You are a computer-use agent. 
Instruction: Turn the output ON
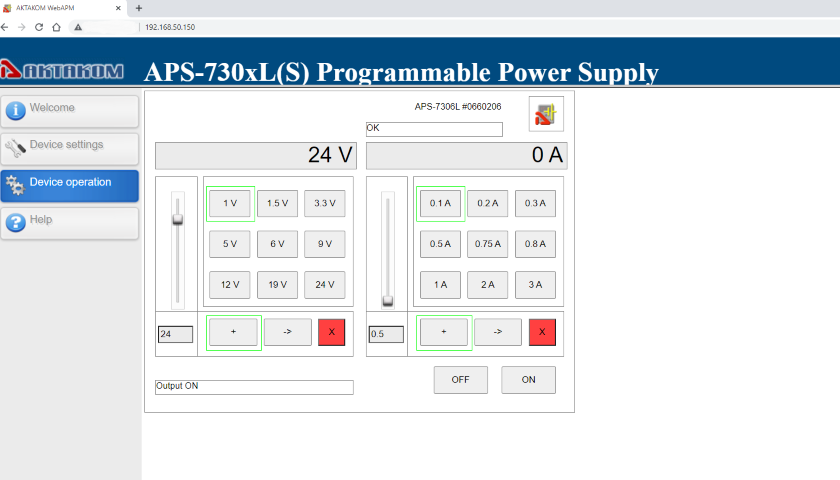pyautogui.click(x=528, y=380)
